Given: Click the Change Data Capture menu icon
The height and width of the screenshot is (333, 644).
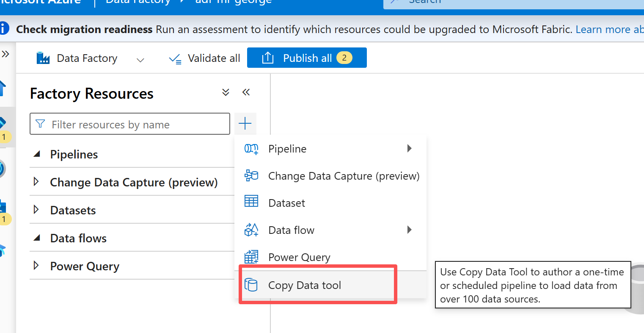Looking at the screenshot, I should [251, 175].
